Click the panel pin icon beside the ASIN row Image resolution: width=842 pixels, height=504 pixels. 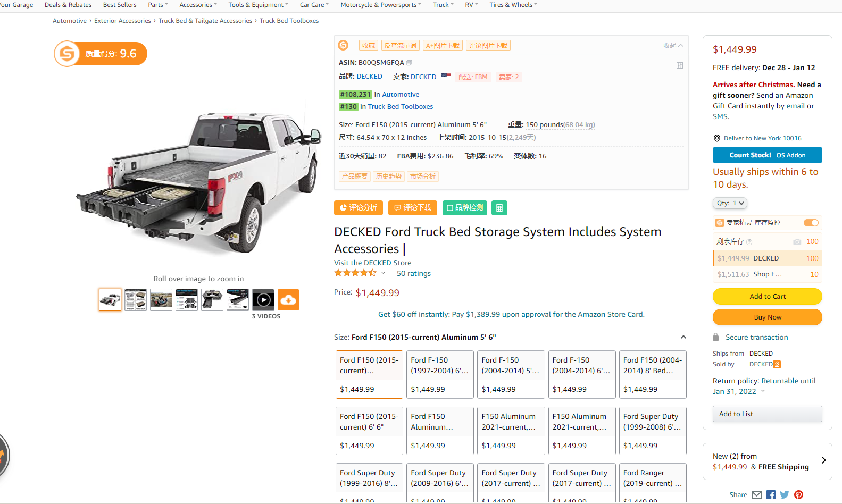coord(680,65)
